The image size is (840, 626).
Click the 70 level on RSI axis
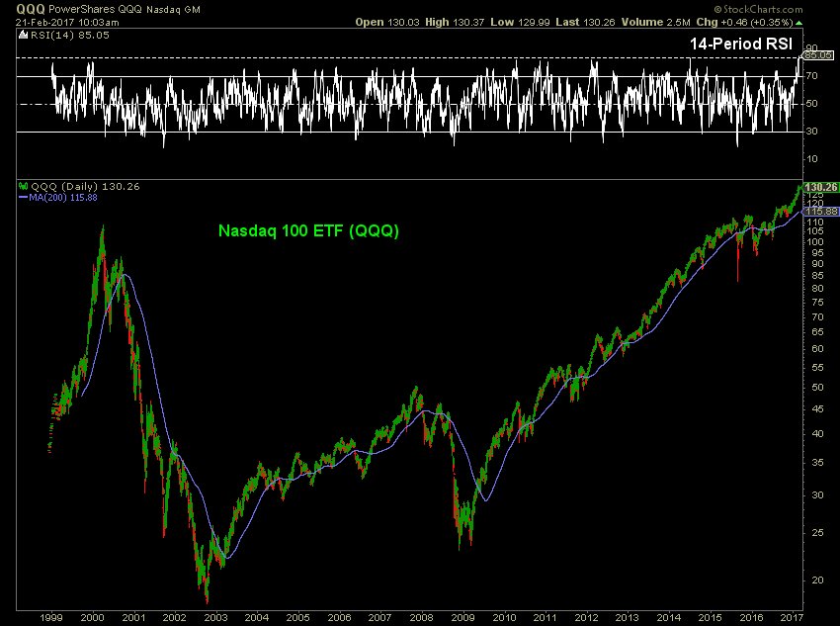(811, 76)
